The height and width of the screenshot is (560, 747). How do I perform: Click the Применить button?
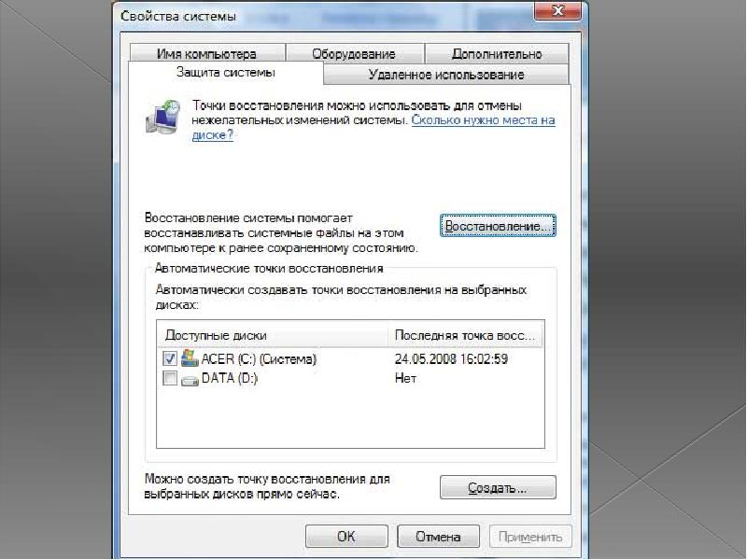[x=530, y=536]
